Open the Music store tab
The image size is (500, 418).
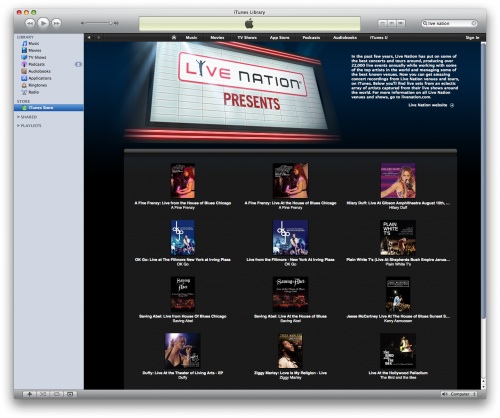click(191, 38)
